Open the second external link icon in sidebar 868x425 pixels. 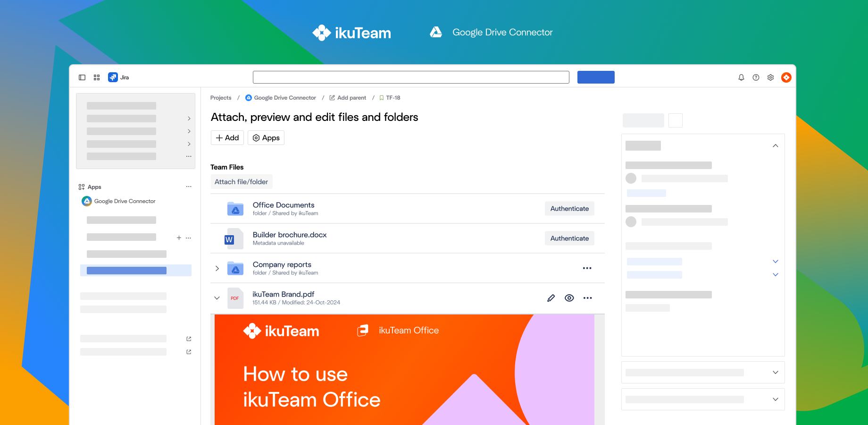(189, 352)
